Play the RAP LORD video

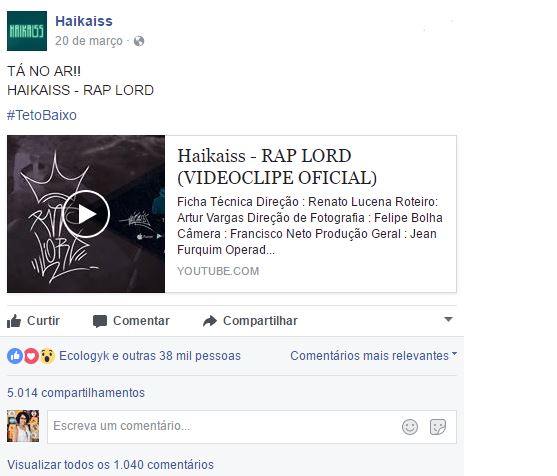pyautogui.click(x=86, y=214)
